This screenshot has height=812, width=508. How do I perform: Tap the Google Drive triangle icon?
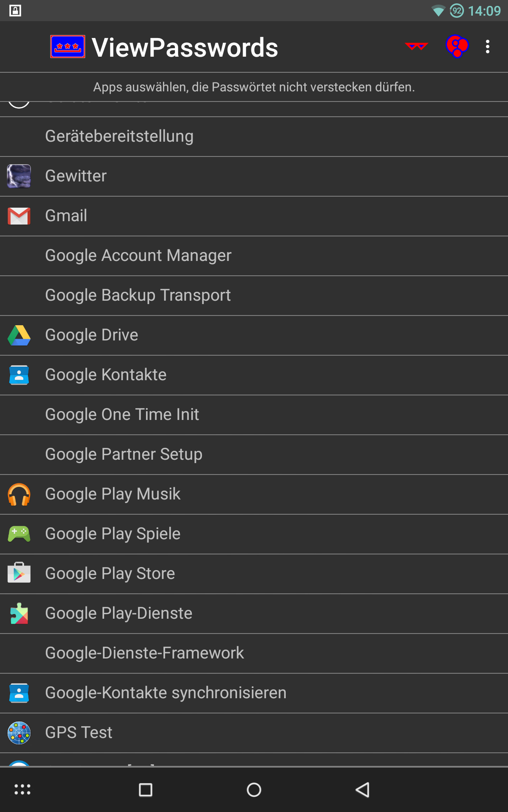(x=19, y=335)
